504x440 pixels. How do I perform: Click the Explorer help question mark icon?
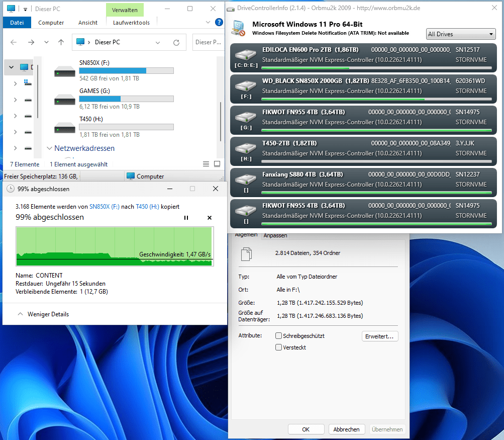pos(219,22)
